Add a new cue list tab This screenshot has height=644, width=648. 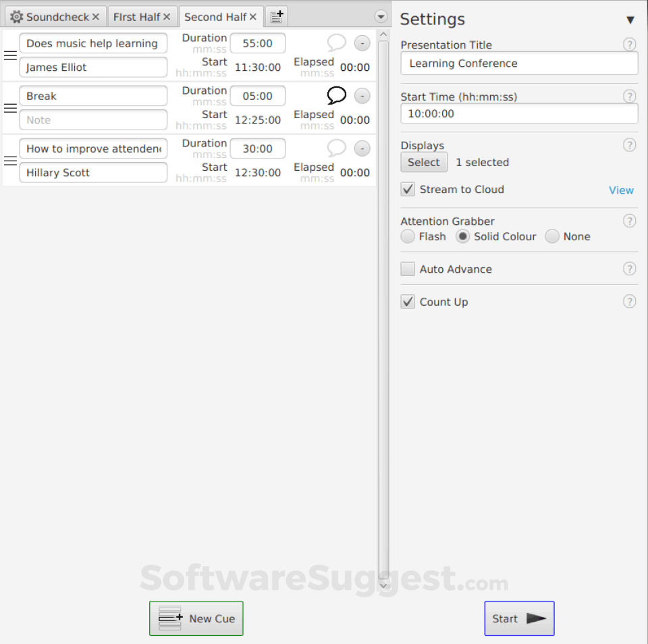pos(276,16)
